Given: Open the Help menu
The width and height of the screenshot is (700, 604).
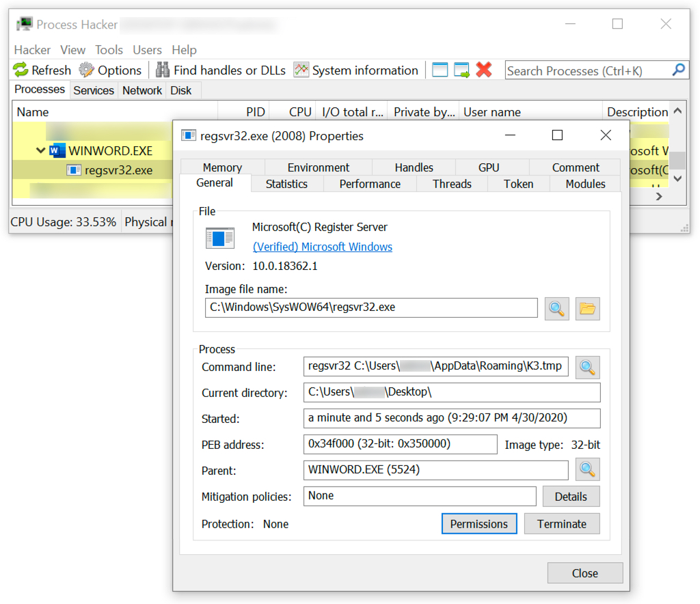Looking at the screenshot, I should 184,49.
